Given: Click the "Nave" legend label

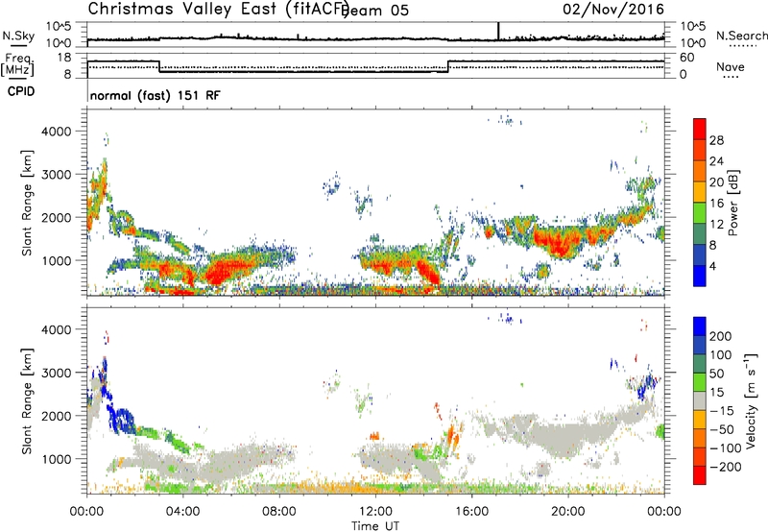Looking at the screenshot, I should pos(731,66).
